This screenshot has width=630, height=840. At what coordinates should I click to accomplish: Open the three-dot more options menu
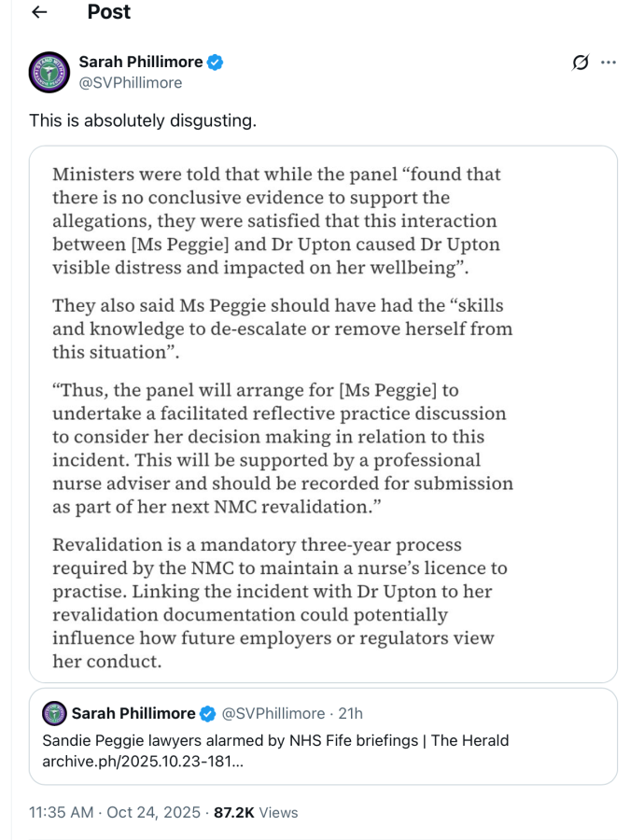click(608, 63)
